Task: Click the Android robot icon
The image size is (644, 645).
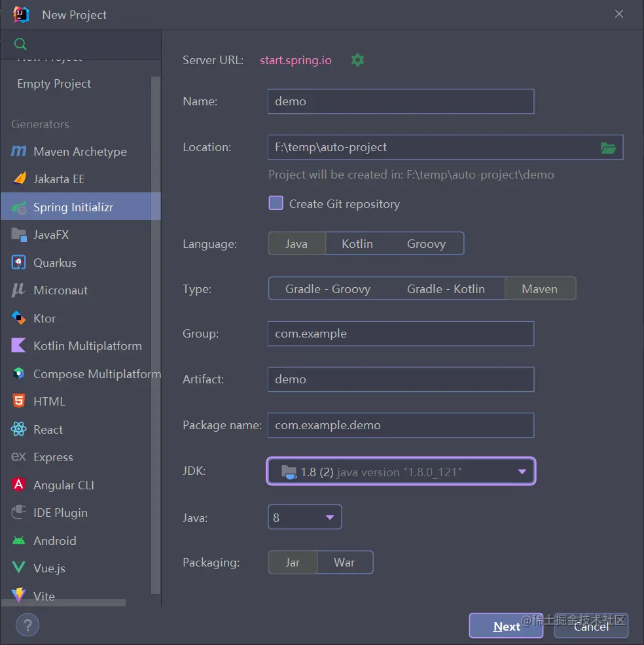Action: 18,540
